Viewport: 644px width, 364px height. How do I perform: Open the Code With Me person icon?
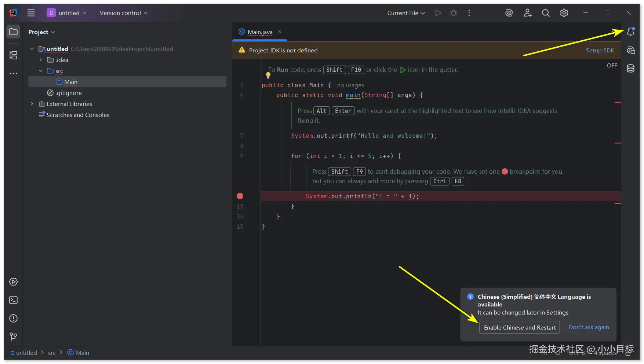(528, 13)
